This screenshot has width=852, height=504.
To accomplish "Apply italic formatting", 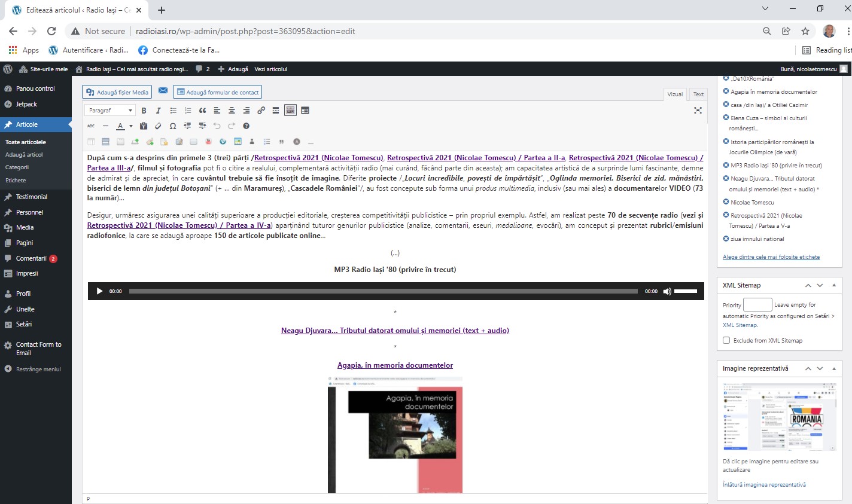I will coord(158,111).
